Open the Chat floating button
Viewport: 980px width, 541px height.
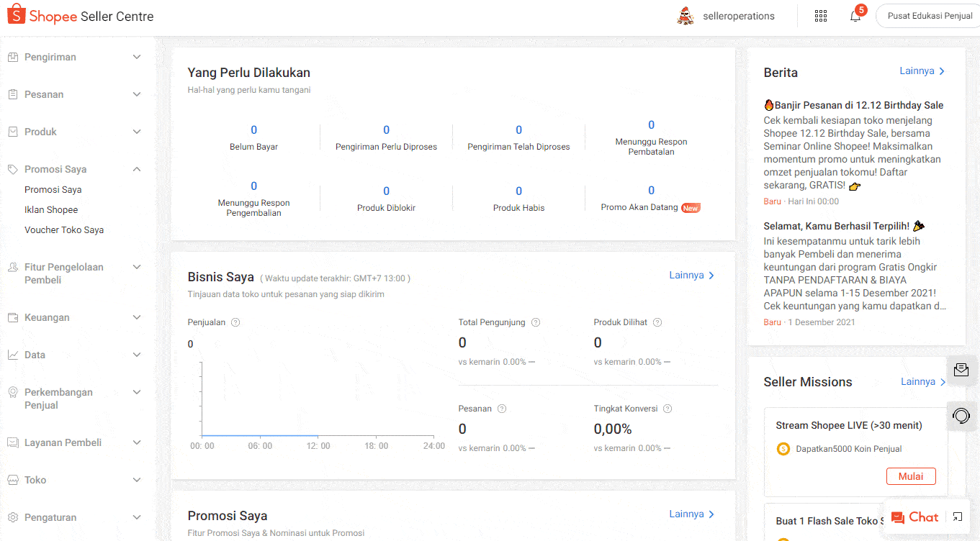[914, 517]
